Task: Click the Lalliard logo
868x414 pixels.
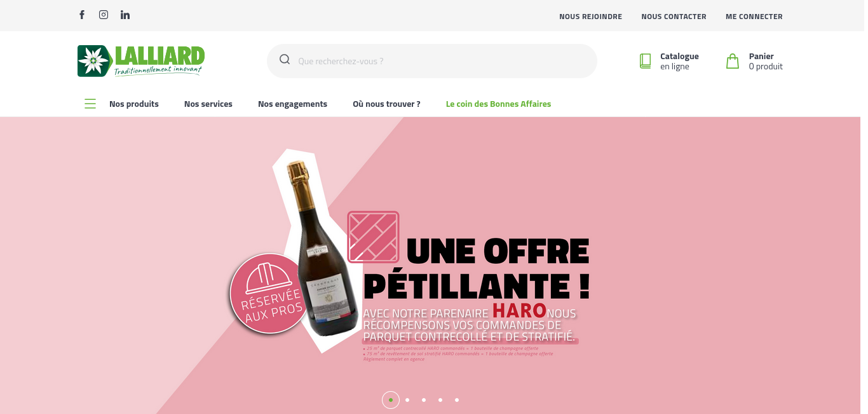Action: tap(141, 61)
